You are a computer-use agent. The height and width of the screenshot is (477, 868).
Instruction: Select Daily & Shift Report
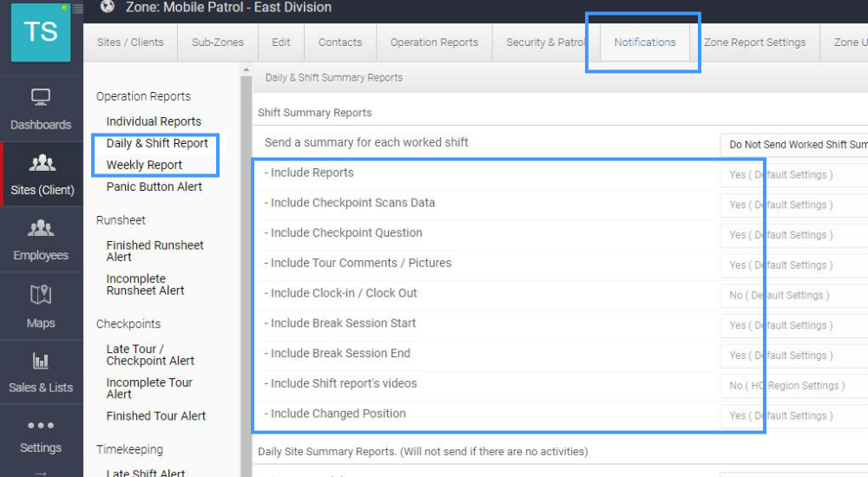click(156, 143)
